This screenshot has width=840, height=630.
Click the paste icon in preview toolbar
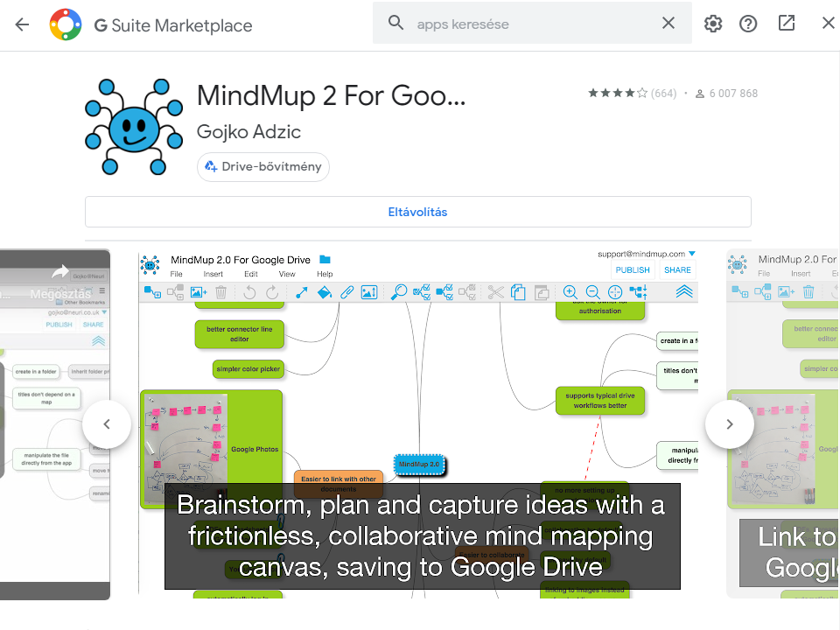542,292
